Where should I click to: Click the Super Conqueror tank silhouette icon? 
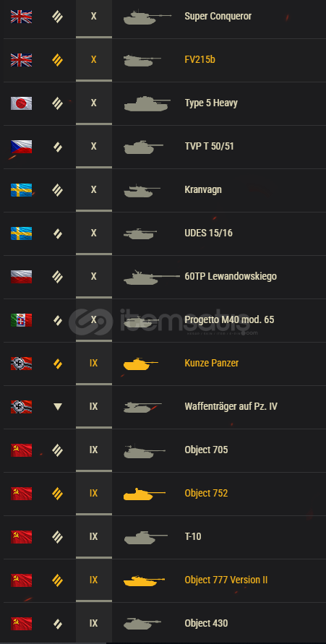tap(147, 17)
